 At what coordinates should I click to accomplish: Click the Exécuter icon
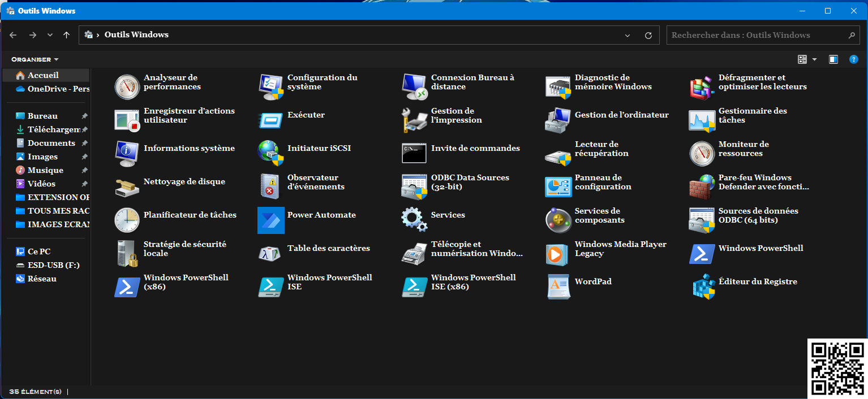(270, 120)
